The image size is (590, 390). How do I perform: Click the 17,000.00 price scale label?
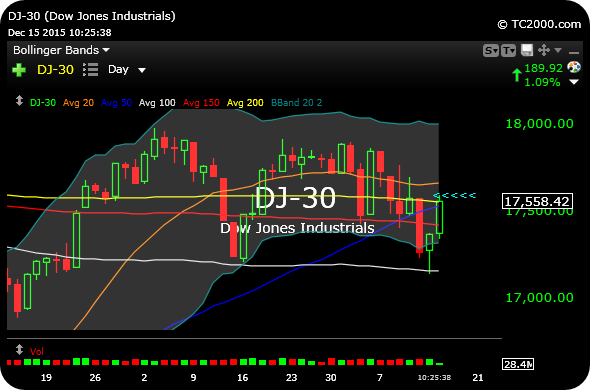tap(539, 297)
